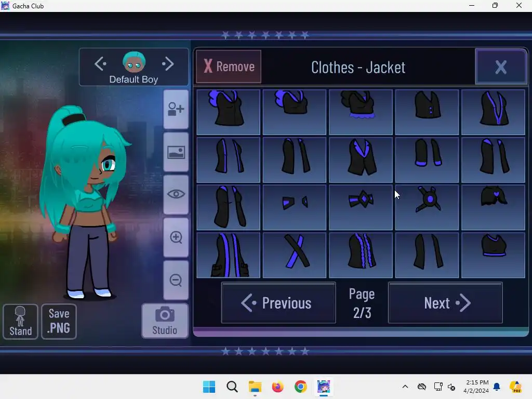Pick open jacket with purple shoulder patch
Viewport: 532px width, 399px height.
(493, 160)
